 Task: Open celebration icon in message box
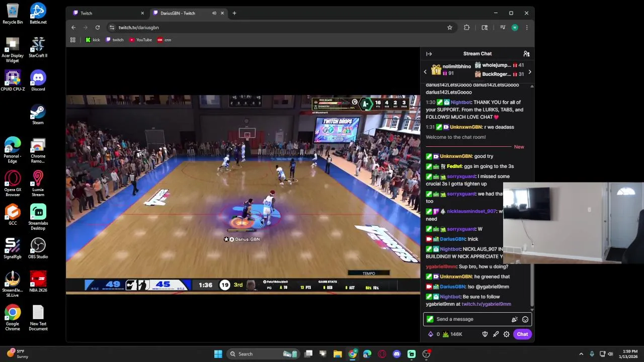tap(514, 319)
